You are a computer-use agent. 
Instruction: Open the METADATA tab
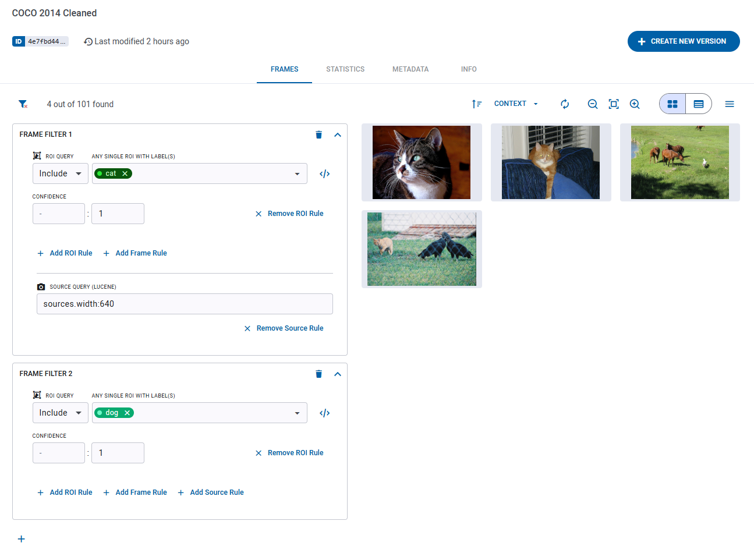[410, 69]
